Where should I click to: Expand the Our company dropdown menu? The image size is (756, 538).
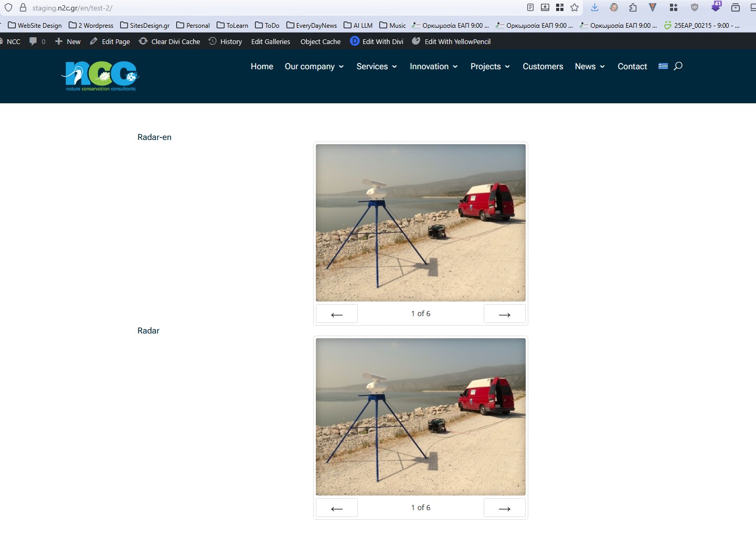click(314, 67)
